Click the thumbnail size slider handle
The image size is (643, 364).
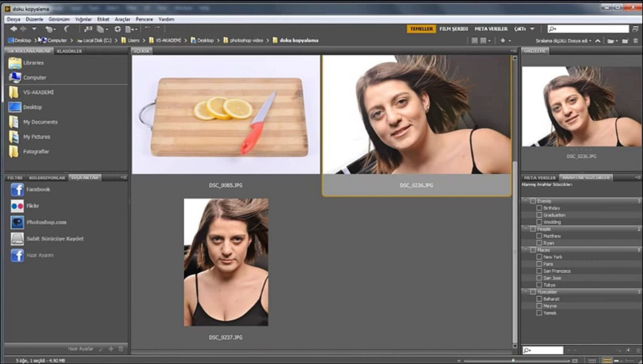coord(513,360)
